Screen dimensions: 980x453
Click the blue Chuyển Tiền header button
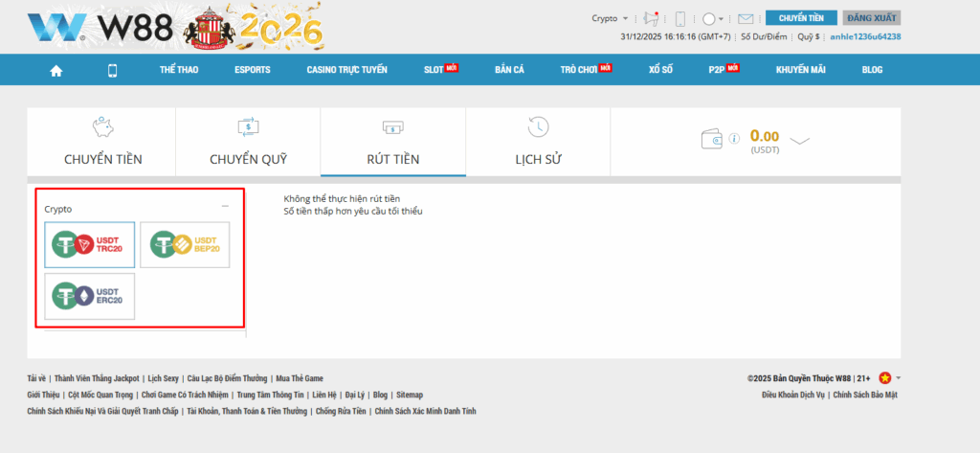801,18
